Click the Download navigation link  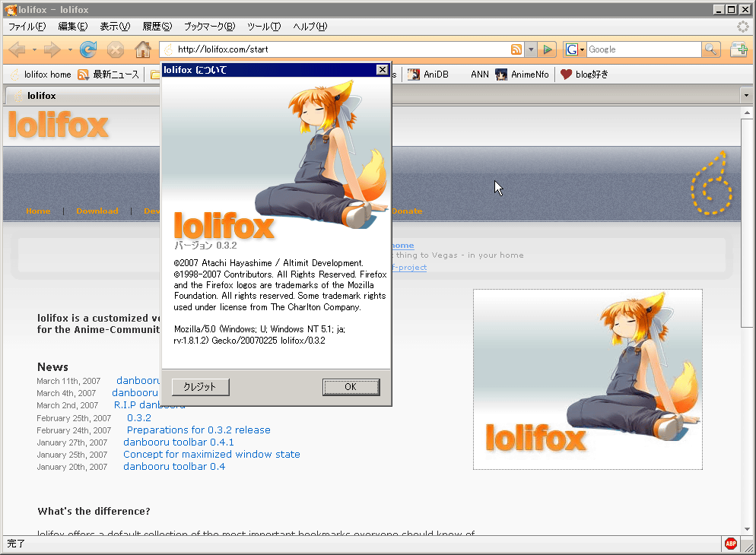click(97, 211)
